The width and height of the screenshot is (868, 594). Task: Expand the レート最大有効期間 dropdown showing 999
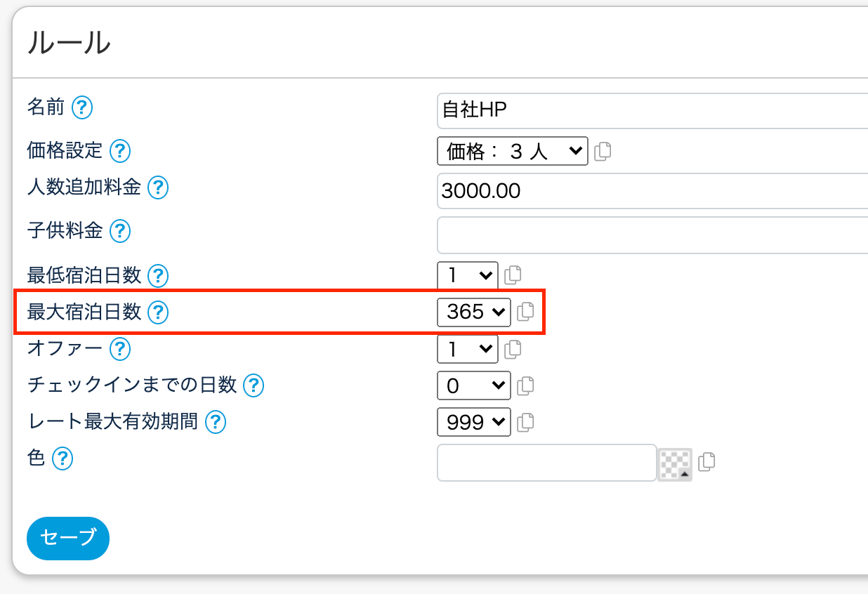[x=474, y=422]
